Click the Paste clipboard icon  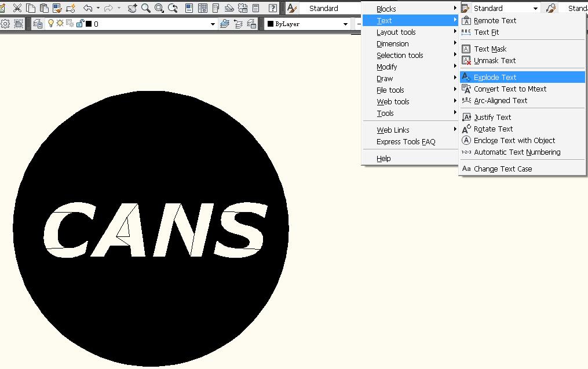point(44,8)
